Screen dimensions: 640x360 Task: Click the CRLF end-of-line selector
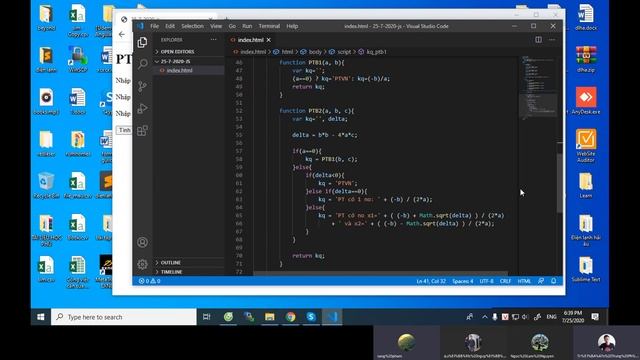tap(505, 281)
